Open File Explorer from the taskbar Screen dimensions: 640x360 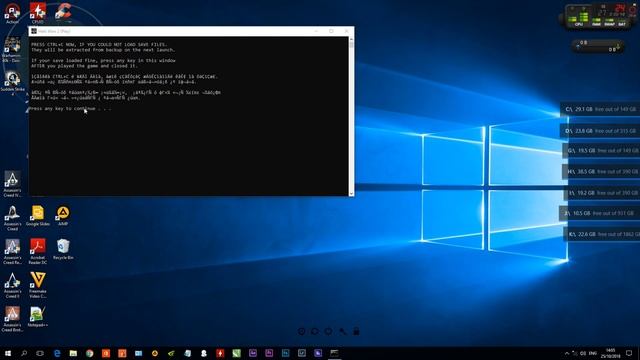[x=73, y=353]
